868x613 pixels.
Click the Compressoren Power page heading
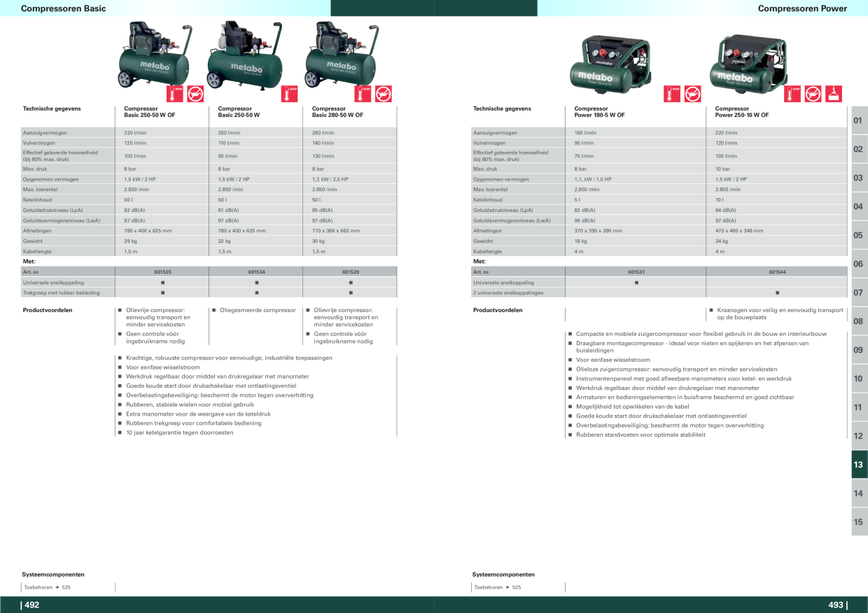802,8
